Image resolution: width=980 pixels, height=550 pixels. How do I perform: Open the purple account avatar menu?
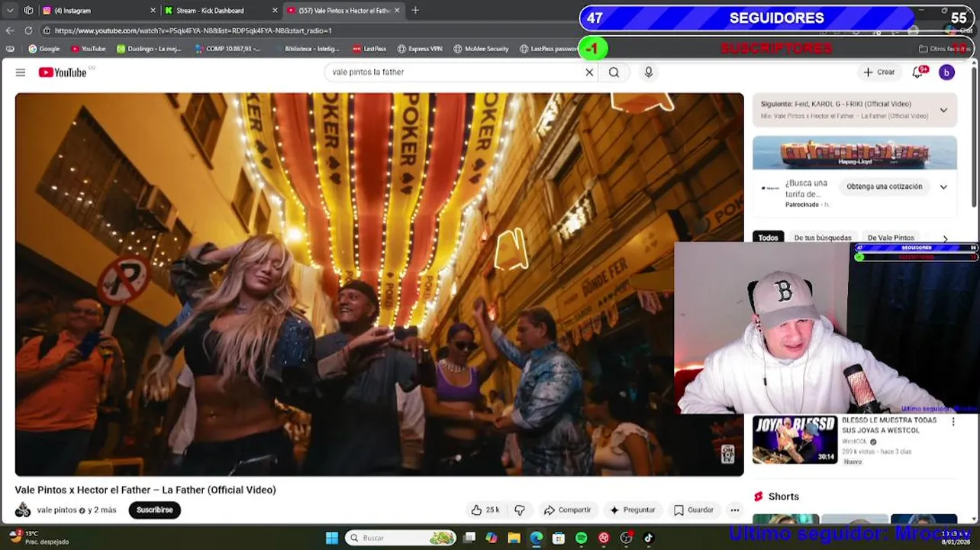946,73
